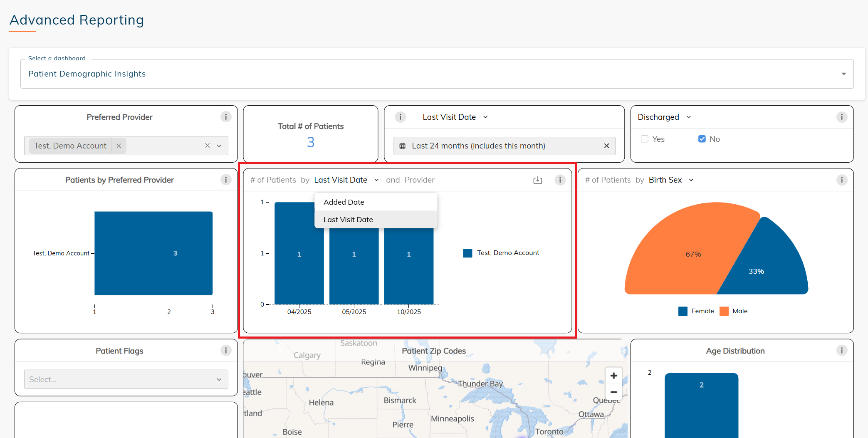Click the Discharged filter header dropdown
Viewport: 868px width, 438px height.
tap(664, 117)
